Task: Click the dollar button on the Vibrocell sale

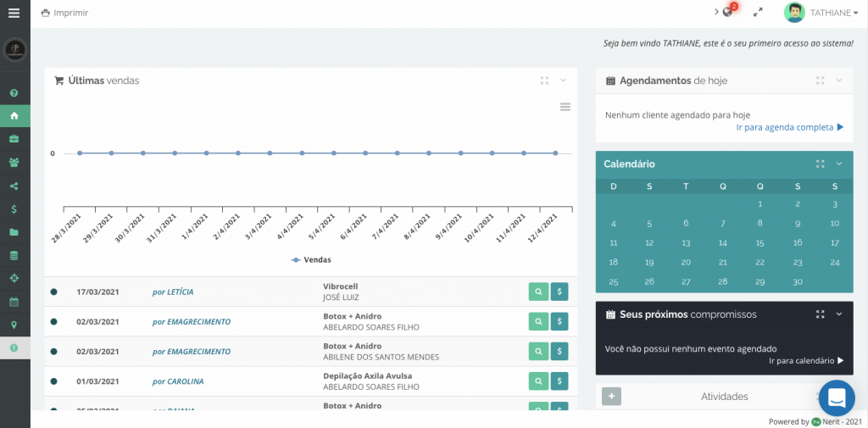Action: [559, 292]
